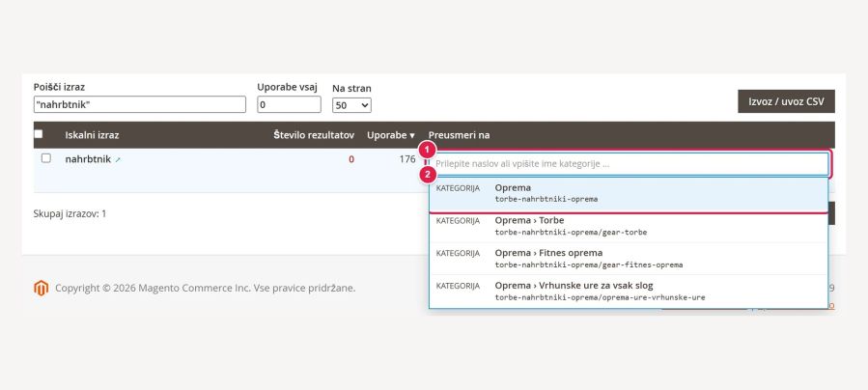
Task: Sort by the Uporabe column header
Action: [391, 135]
